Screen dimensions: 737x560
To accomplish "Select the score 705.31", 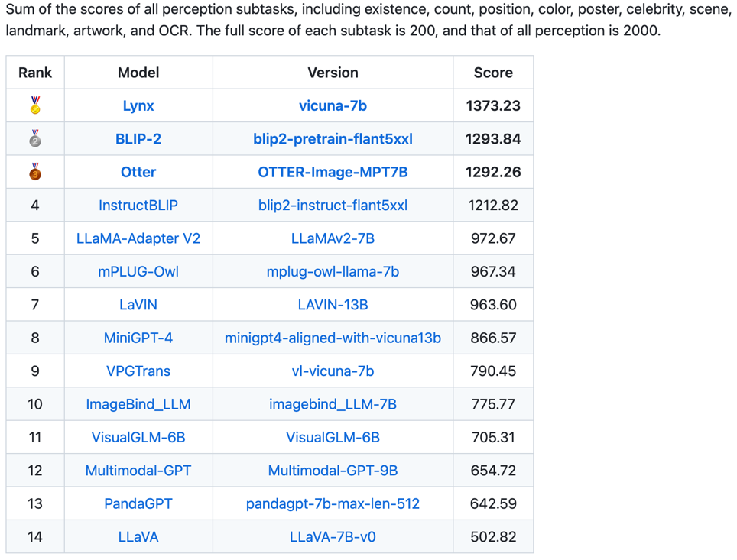I will coord(493,438).
